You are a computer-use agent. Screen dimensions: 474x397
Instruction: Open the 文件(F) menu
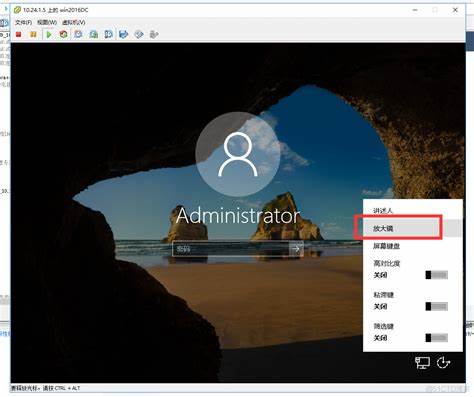[x=23, y=22]
